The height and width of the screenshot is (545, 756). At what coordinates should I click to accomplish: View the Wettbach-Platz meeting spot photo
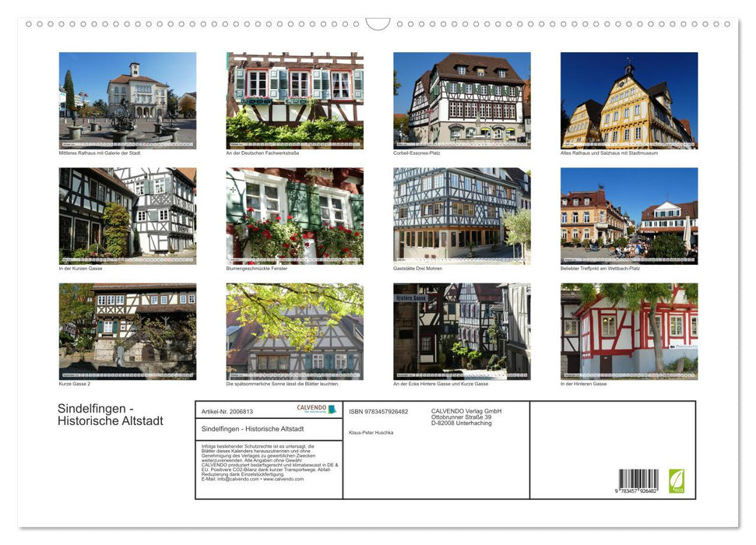pyautogui.click(x=628, y=215)
